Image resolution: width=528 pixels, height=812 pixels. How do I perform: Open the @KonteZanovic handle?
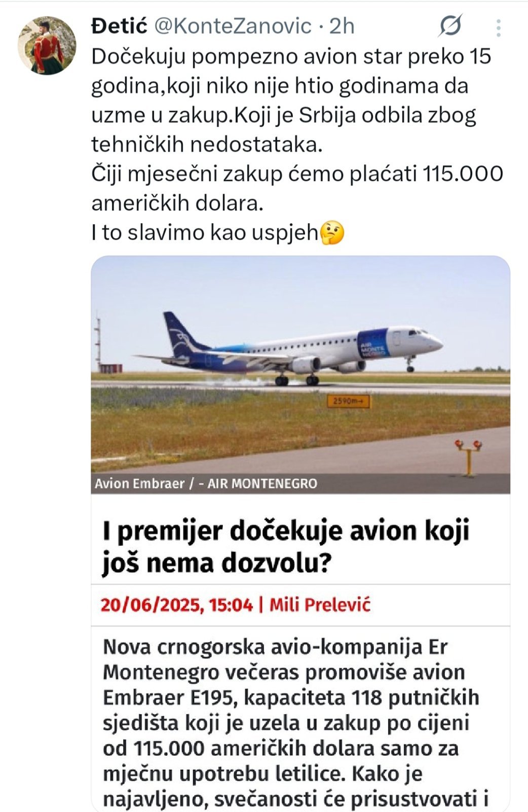point(232,26)
